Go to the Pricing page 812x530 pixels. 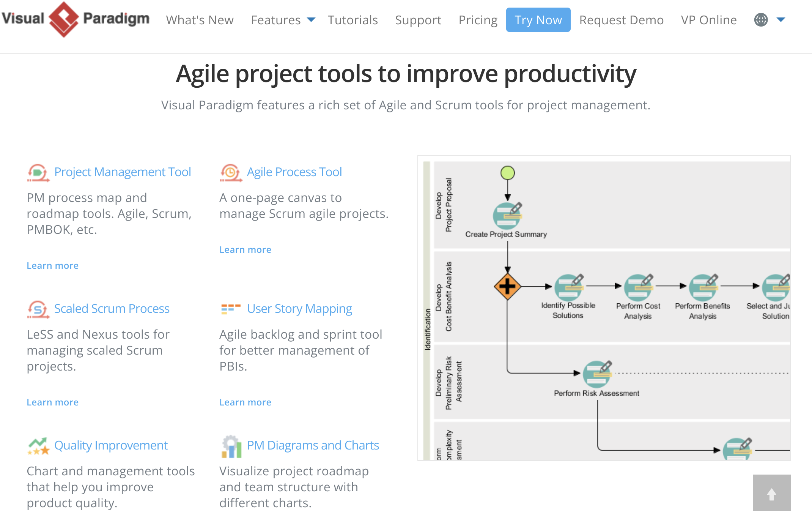(478, 20)
